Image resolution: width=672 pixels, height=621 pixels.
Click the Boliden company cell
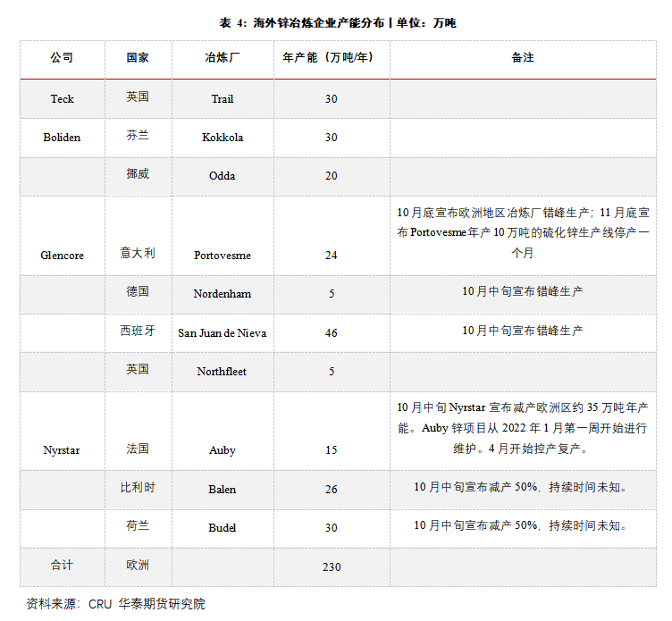coord(62,138)
